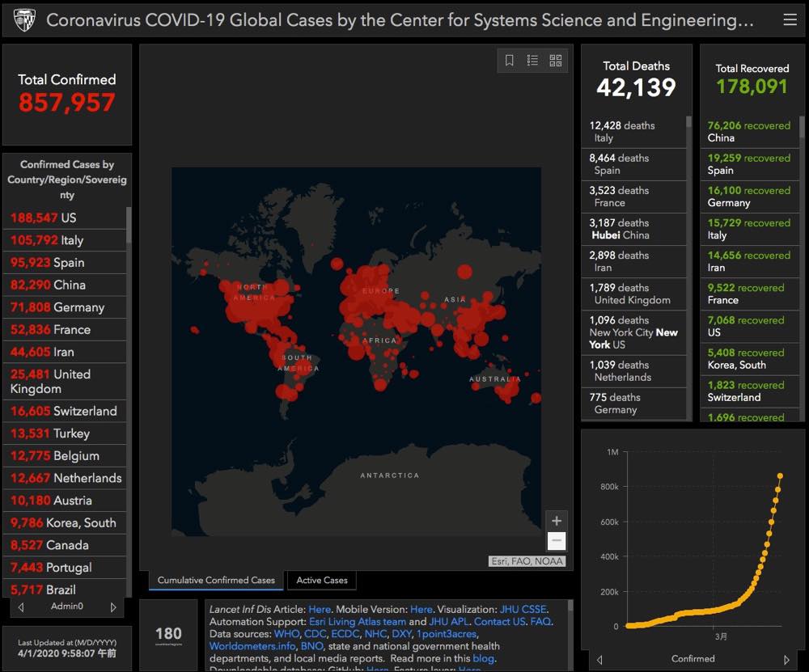Select the '44,605 Iran' confirmed row

click(65, 352)
